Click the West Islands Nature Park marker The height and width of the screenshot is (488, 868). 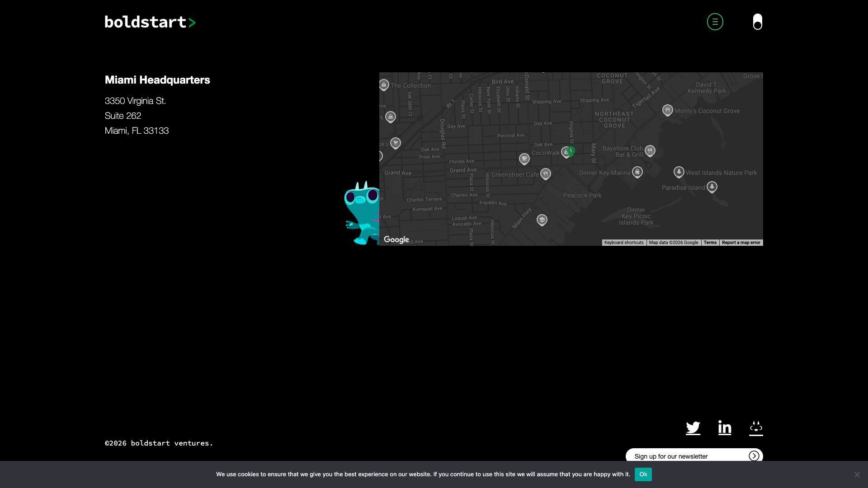679,172
